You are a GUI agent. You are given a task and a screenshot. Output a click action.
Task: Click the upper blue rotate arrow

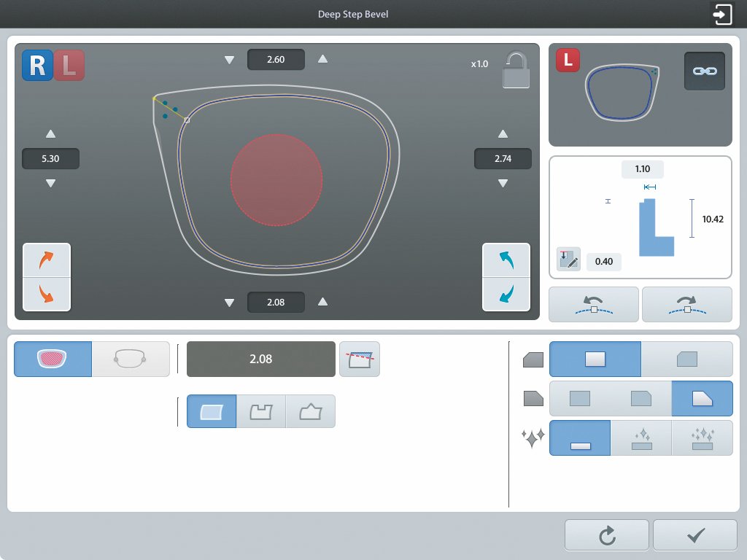pos(506,260)
